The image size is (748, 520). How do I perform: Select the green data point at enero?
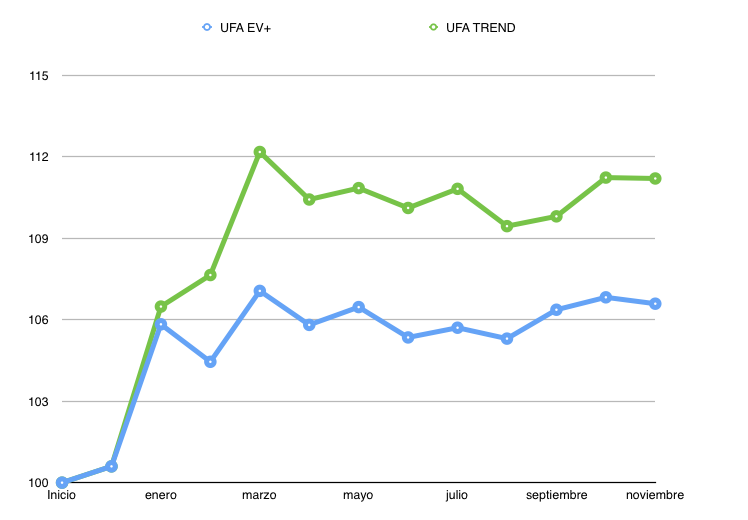161,306
